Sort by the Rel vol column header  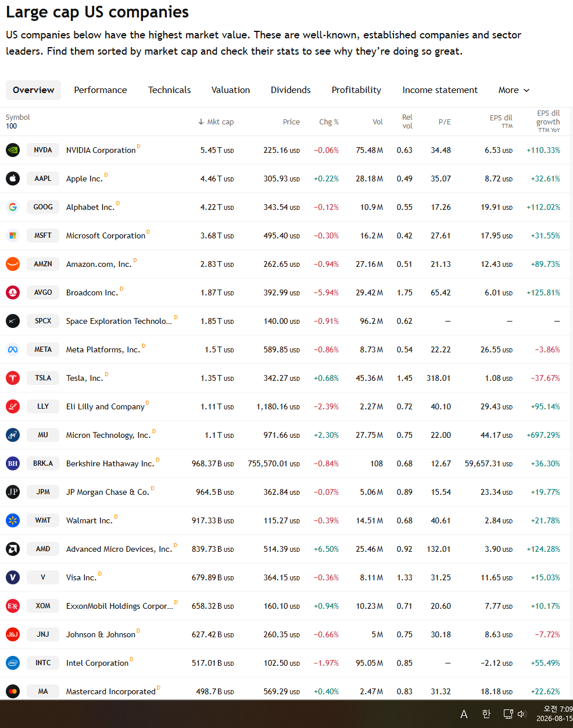point(407,122)
